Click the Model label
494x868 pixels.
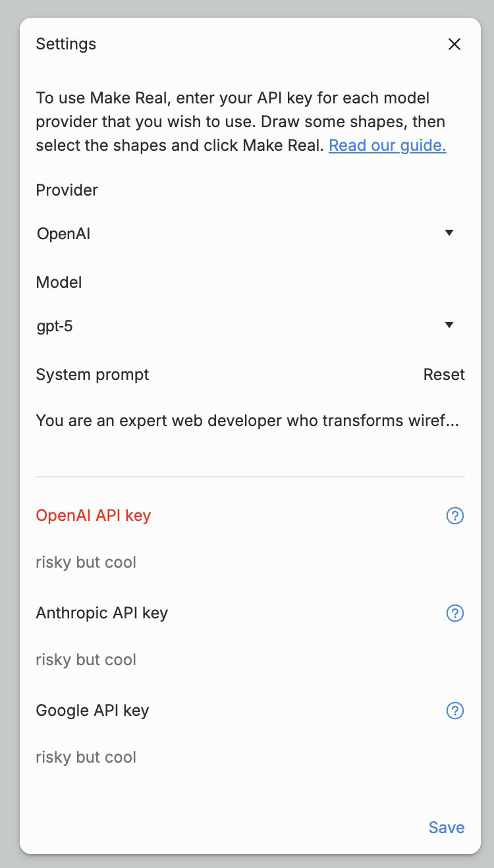[x=59, y=283]
